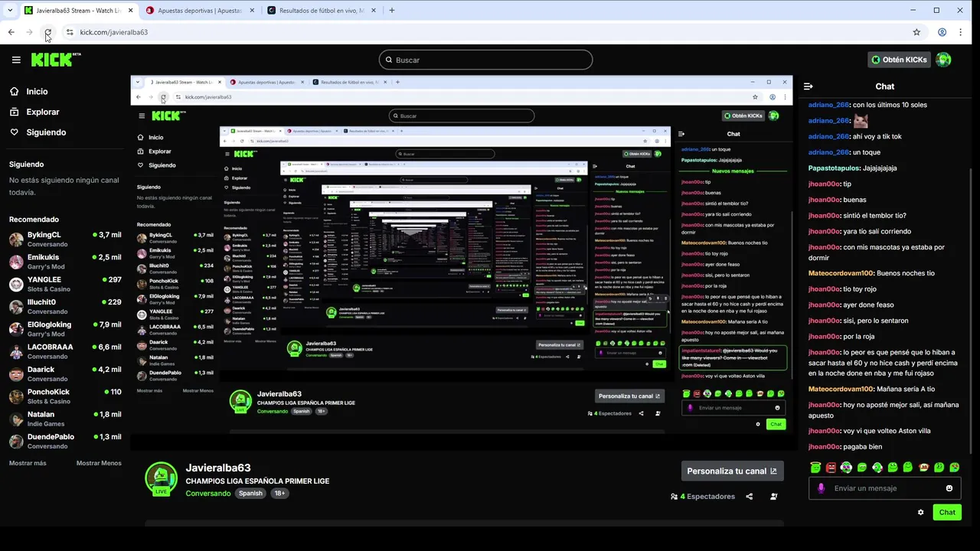Open the user avatar menu top right

click(x=943, y=60)
